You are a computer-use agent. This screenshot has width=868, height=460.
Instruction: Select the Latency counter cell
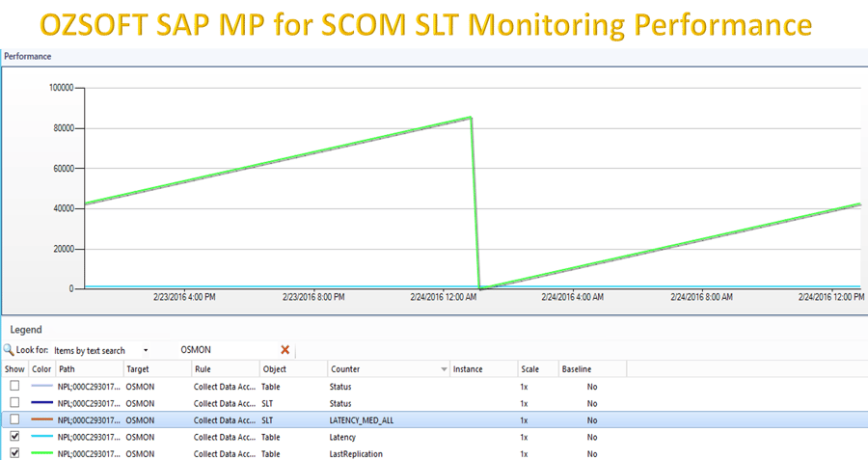[342, 437]
